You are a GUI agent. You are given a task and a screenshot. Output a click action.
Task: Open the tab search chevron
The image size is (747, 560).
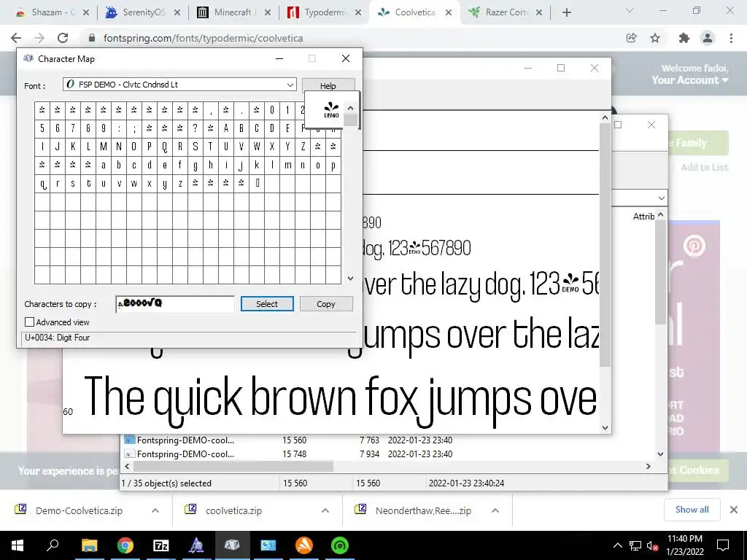click(x=630, y=10)
